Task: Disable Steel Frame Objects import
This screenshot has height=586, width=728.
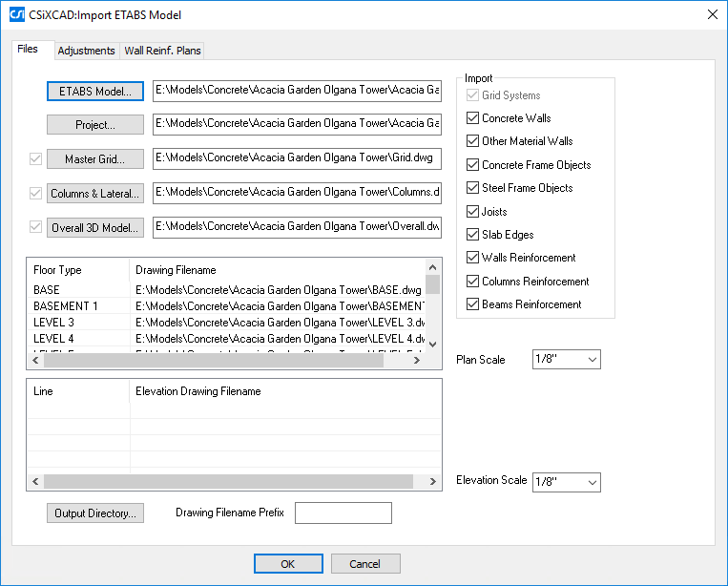Action: [x=472, y=188]
